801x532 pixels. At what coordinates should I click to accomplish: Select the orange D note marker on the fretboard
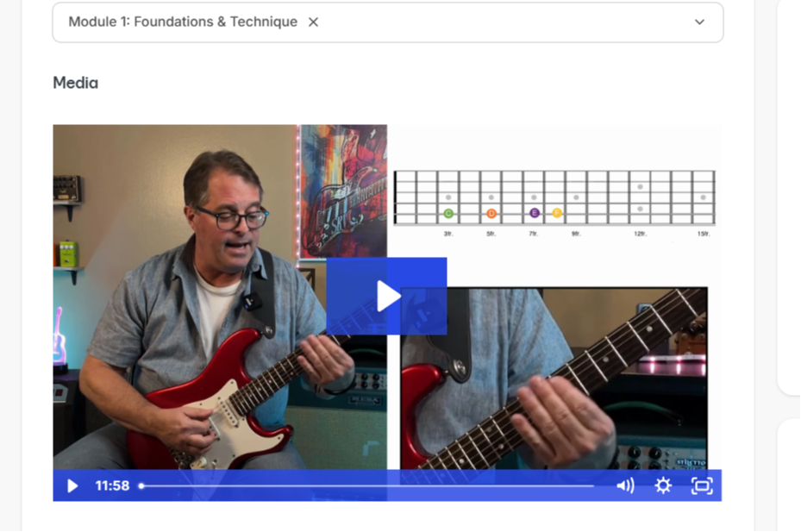[491, 214]
